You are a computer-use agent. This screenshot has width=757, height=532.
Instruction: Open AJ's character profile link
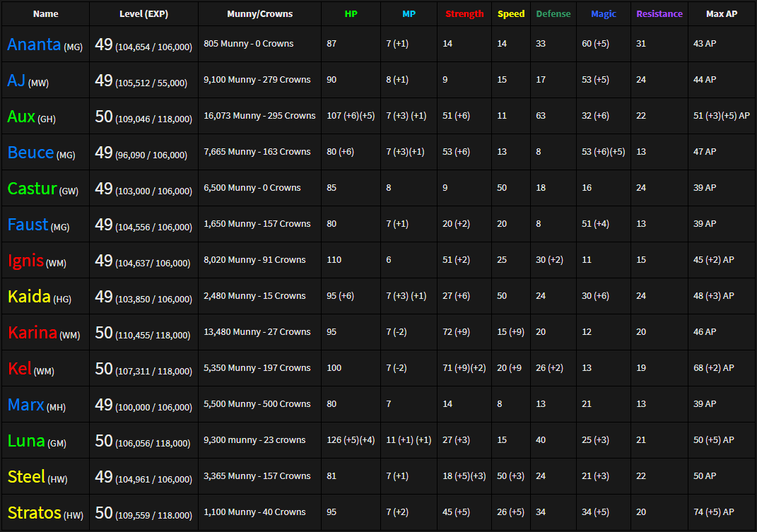17,81
